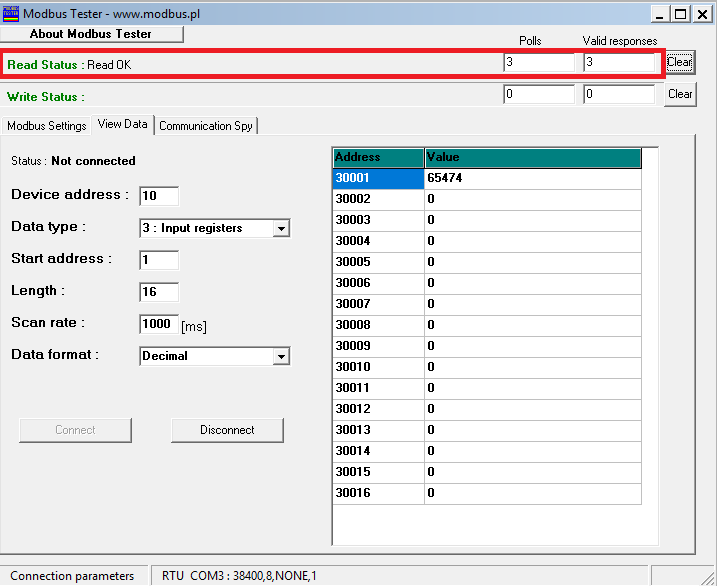Select address row 30012
Screen dimensions: 717x586
379,410
